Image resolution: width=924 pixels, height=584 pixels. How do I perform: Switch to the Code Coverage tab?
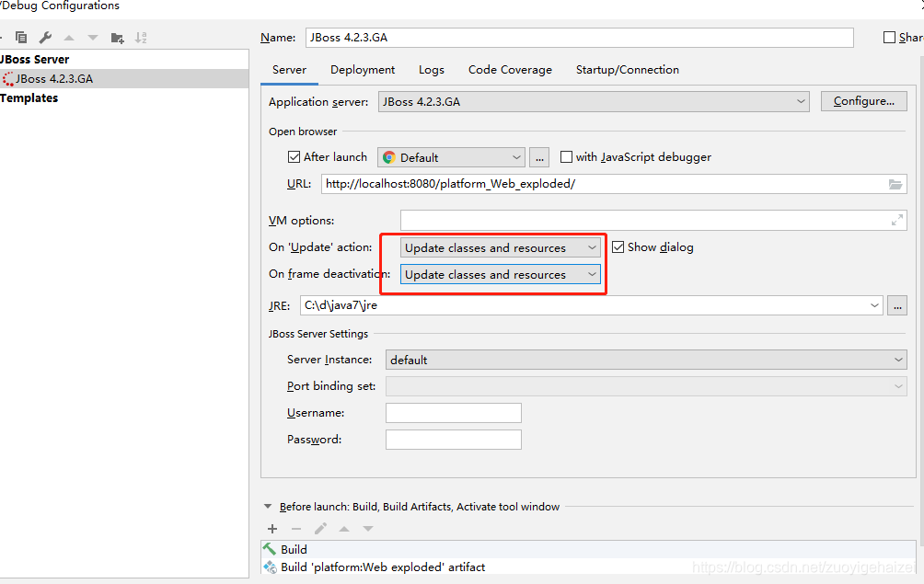click(511, 70)
